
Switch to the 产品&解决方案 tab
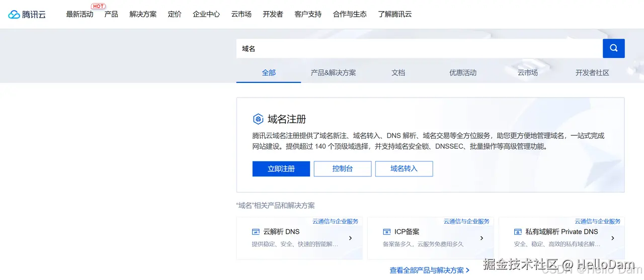[333, 72]
